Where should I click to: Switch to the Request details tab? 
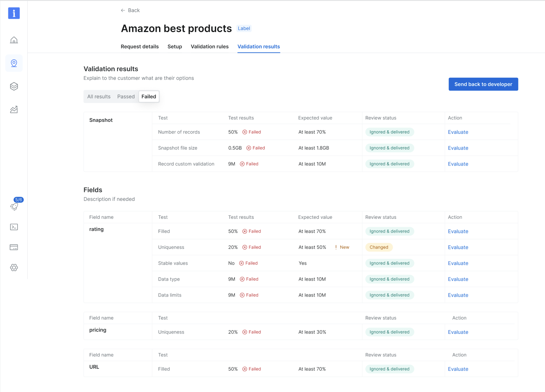[140, 46]
